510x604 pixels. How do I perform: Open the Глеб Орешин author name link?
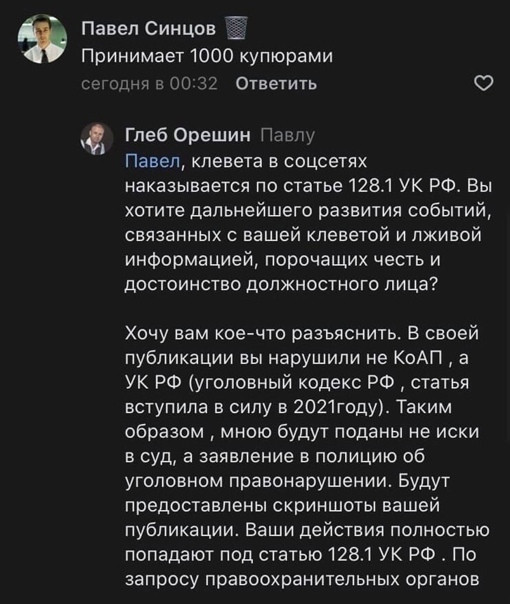pos(188,135)
